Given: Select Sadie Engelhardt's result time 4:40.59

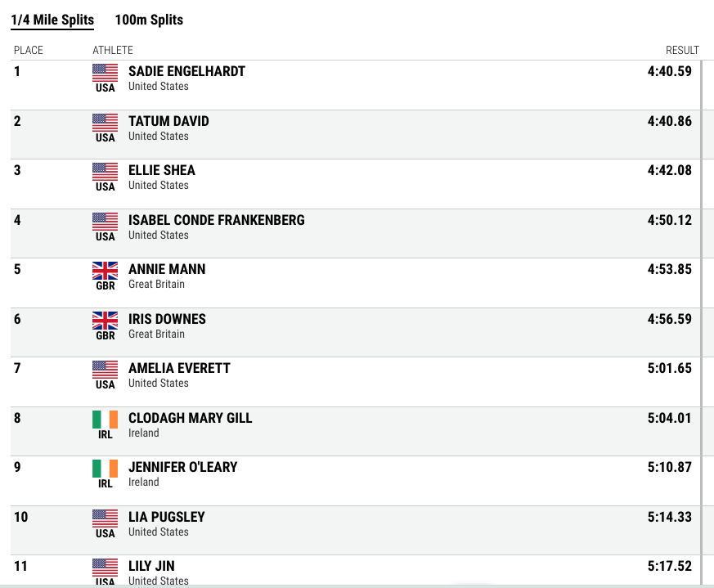Looking at the screenshot, I should pos(669,71).
